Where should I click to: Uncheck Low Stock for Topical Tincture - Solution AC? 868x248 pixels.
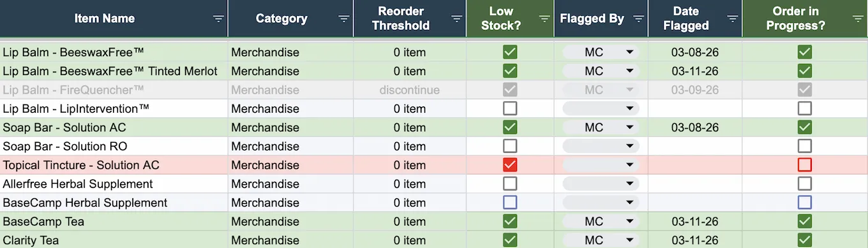pyautogui.click(x=510, y=165)
